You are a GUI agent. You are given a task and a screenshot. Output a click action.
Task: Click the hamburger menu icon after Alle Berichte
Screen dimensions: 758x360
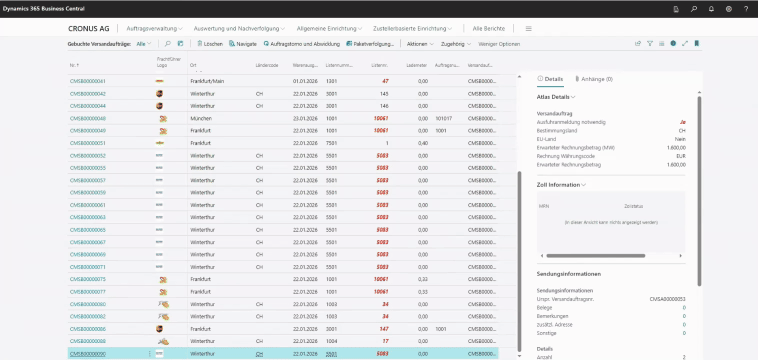[528, 29]
